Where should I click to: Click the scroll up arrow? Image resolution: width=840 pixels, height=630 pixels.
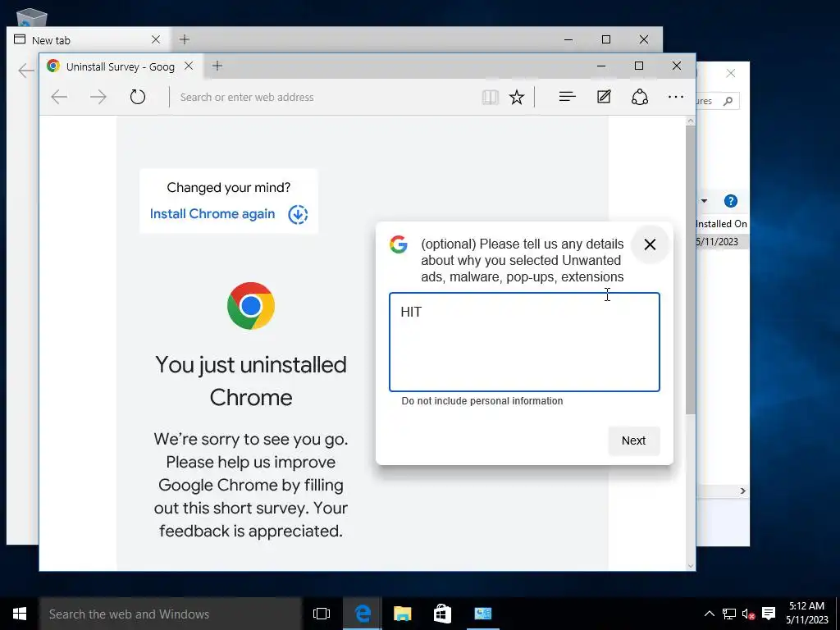pyautogui.click(x=691, y=121)
